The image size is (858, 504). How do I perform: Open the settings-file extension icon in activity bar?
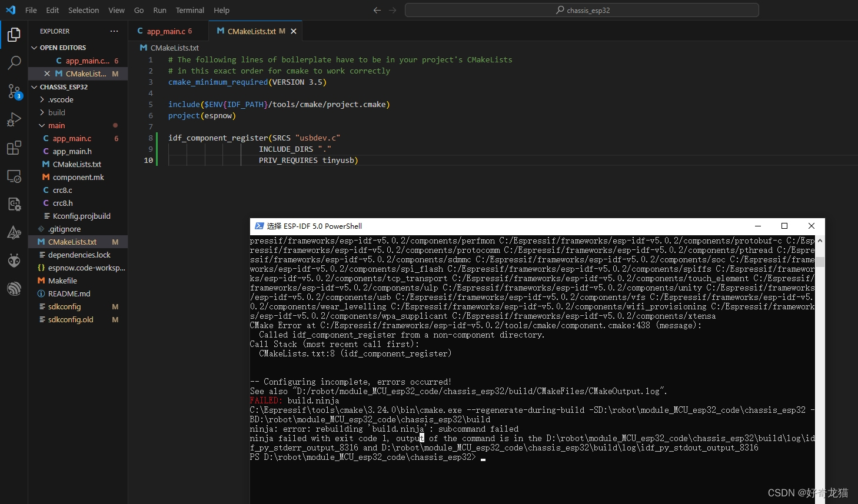click(x=14, y=204)
